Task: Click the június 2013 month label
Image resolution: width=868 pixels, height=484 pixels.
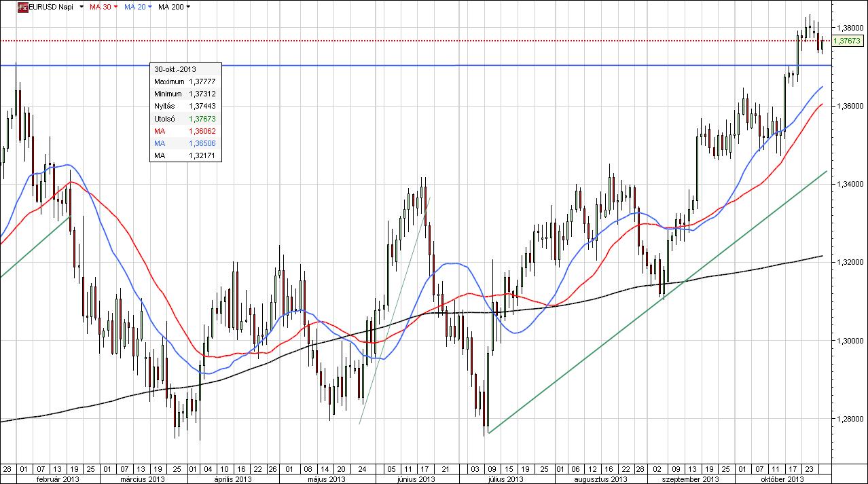Action: click(x=416, y=479)
